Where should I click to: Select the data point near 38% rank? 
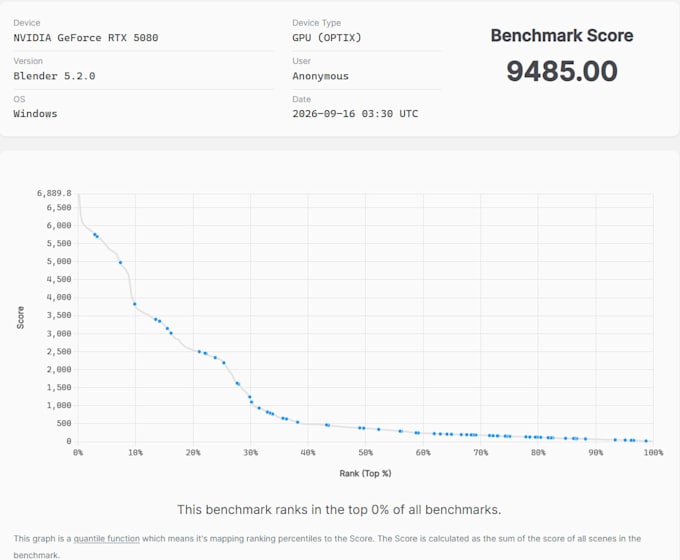pyautogui.click(x=298, y=422)
